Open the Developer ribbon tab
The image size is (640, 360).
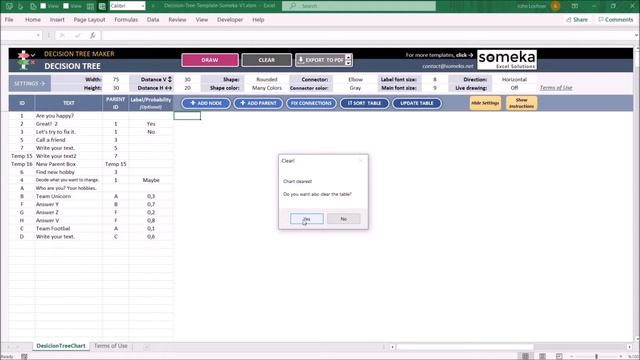[230, 20]
